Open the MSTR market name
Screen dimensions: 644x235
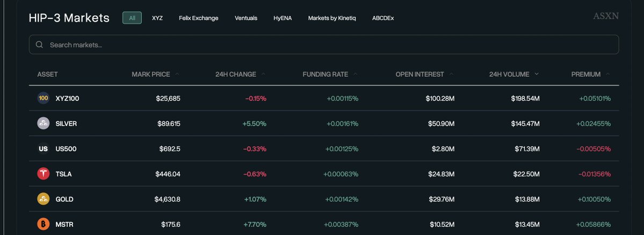coord(64,224)
